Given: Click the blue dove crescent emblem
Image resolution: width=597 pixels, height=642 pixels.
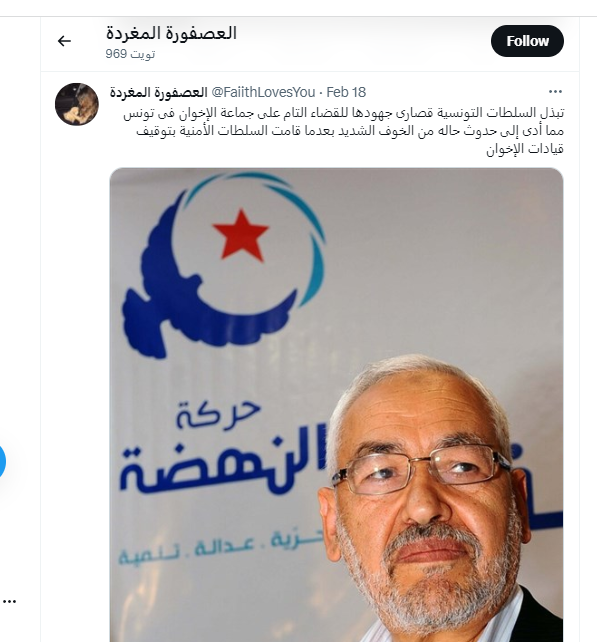Looking at the screenshot, I should [224, 265].
